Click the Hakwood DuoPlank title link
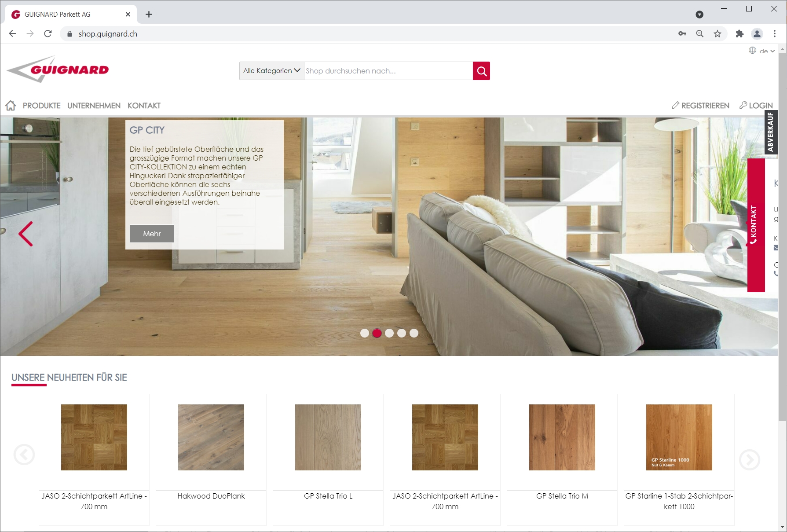The height and width of the screenshot is (532, 787). (211, 496)
